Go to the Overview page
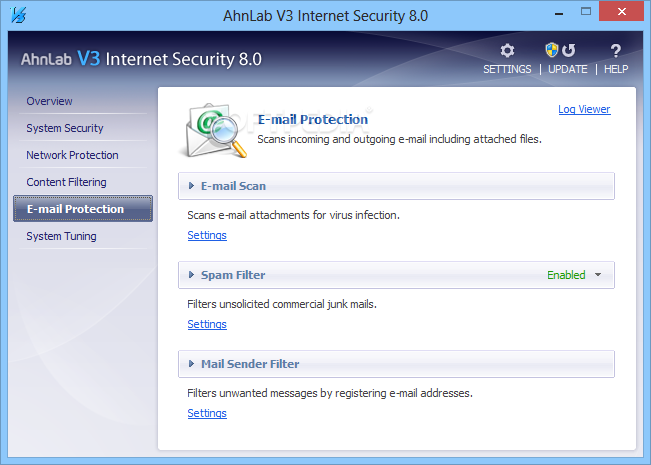Image resolution: width=651 pixels, height=465 pixels. point(49,101)
